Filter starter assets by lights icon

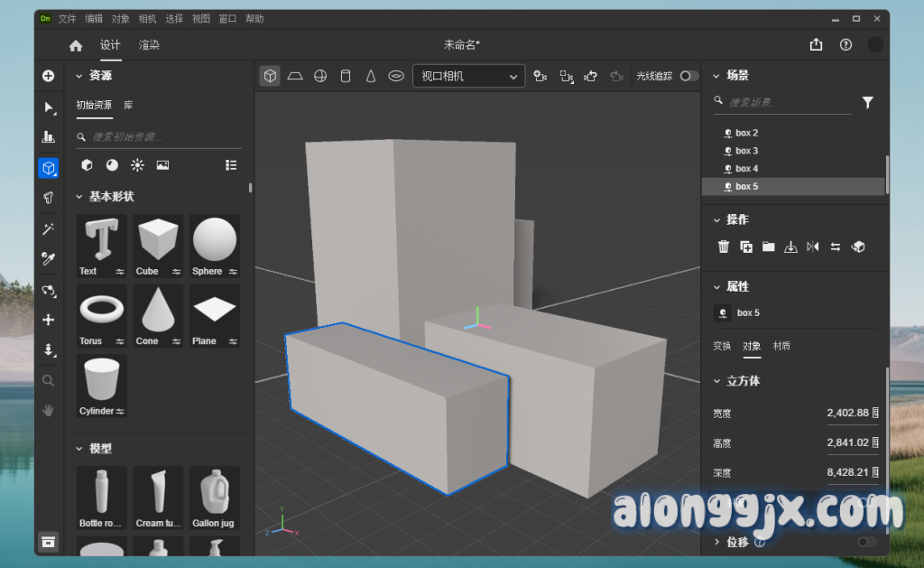click(137, 165)
